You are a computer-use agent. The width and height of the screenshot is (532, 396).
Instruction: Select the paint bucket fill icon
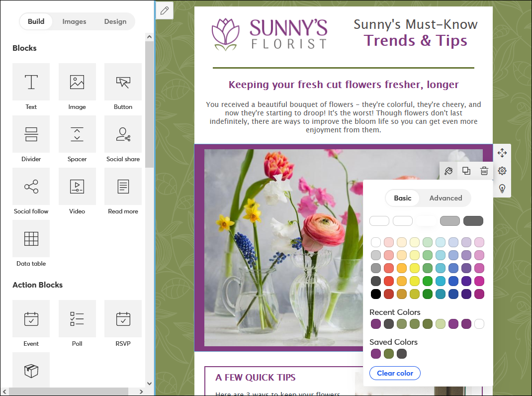pos(448,171)
